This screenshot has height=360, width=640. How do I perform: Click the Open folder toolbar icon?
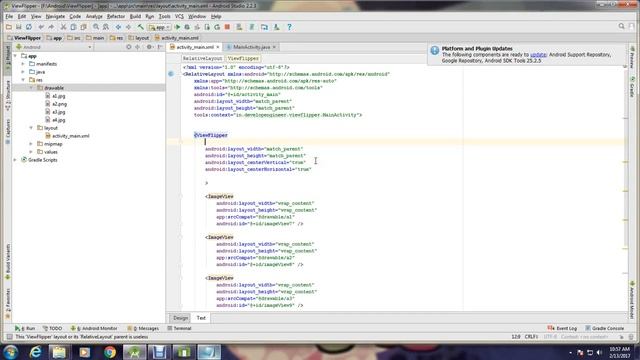(9, 27)
